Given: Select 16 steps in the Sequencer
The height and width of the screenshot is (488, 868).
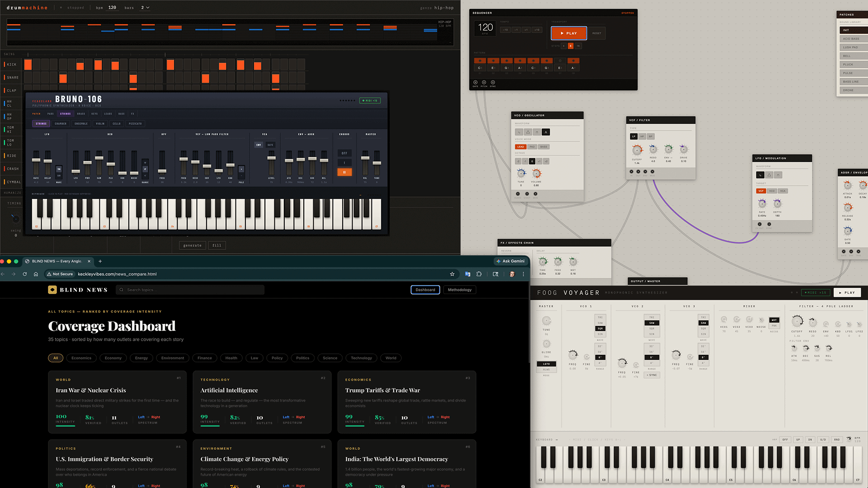Looking at the screenshot, I should tap(578, 46).
